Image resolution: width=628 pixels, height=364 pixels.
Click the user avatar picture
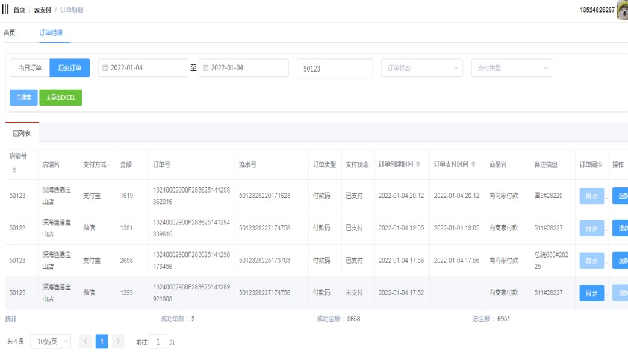pyautogui.click(x=622, y=10)
